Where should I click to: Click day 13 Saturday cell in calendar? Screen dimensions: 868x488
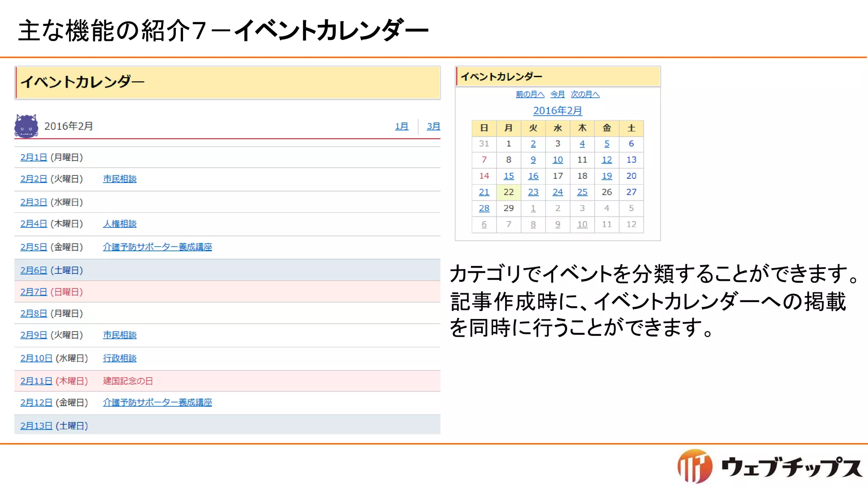(x=632, y=160)
